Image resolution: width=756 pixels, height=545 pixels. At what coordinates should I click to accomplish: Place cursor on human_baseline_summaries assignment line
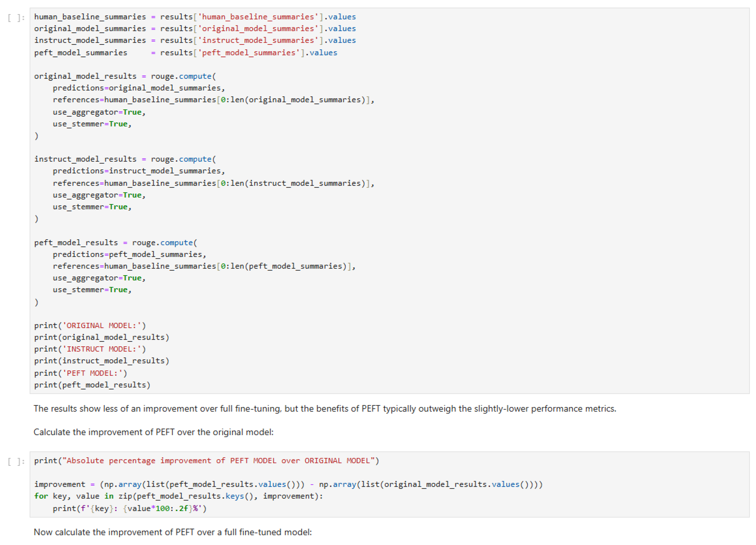(195, 17)
